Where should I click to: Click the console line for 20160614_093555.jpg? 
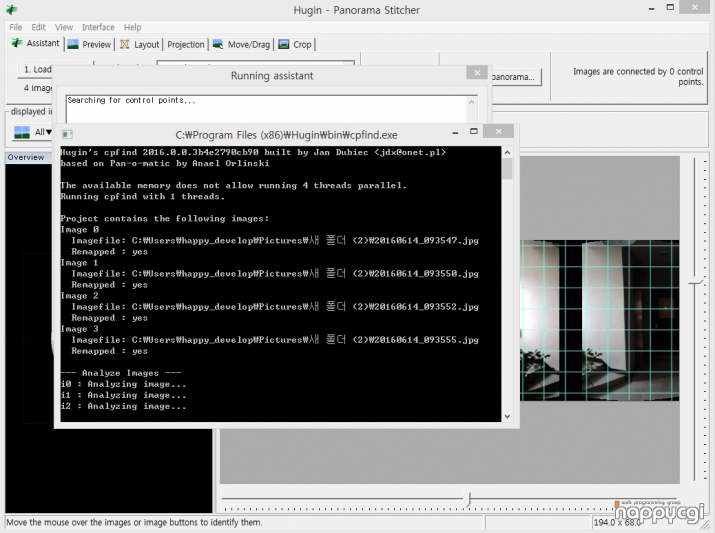275,340
